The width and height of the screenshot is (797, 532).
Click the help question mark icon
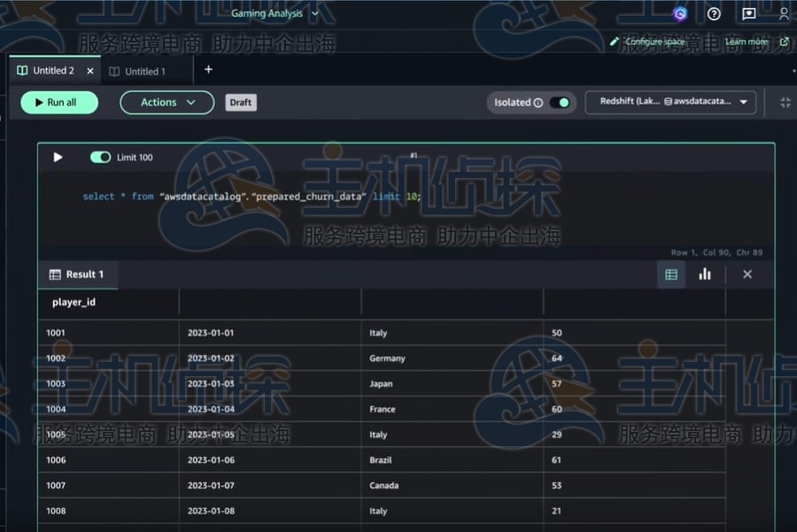pos(714,14)
